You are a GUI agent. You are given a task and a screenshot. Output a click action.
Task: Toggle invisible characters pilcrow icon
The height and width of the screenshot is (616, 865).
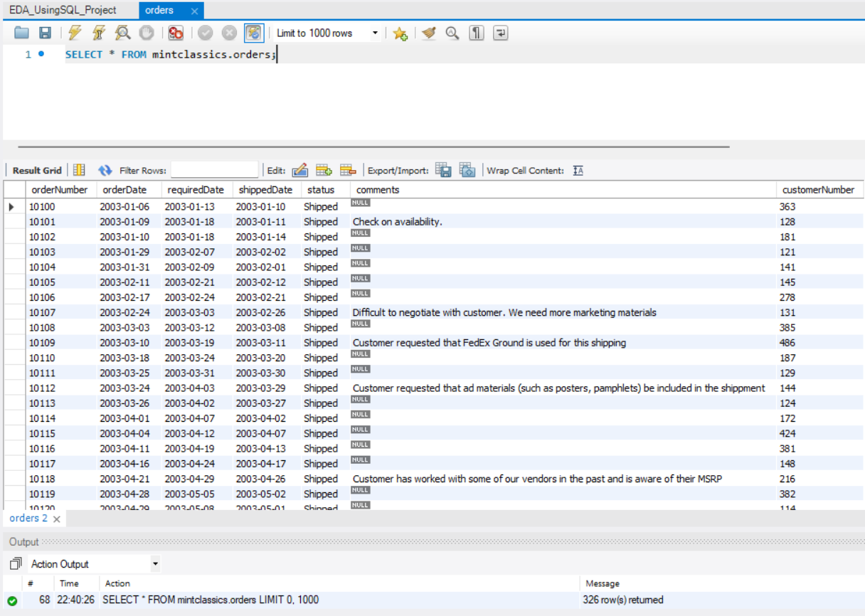coord(477,33)
